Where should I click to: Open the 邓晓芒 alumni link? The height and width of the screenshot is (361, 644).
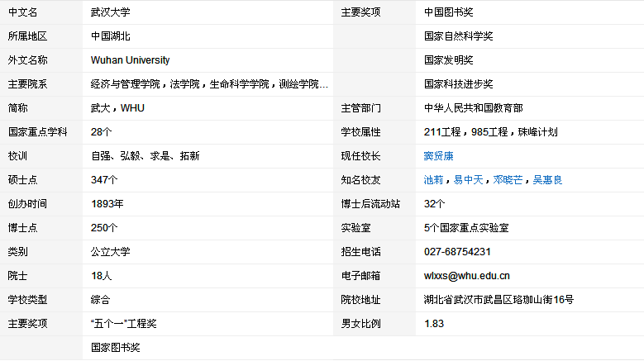coord(508,180)
